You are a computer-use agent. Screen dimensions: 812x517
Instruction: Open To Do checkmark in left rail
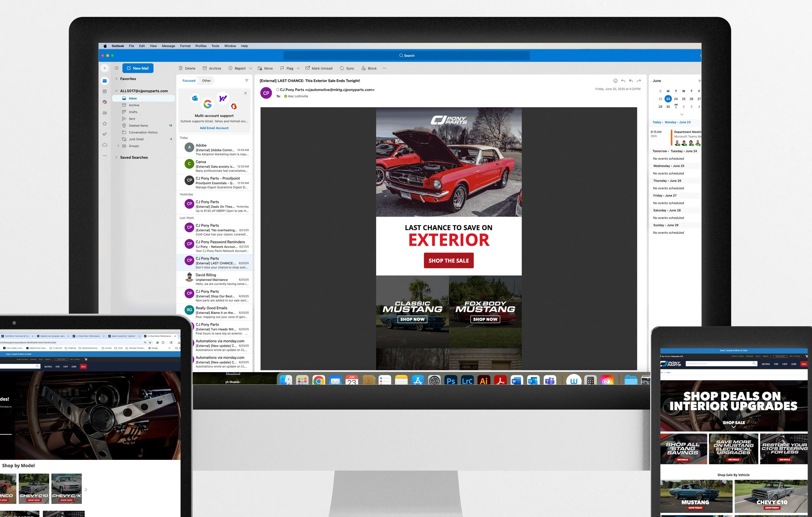tap(105, 134)
